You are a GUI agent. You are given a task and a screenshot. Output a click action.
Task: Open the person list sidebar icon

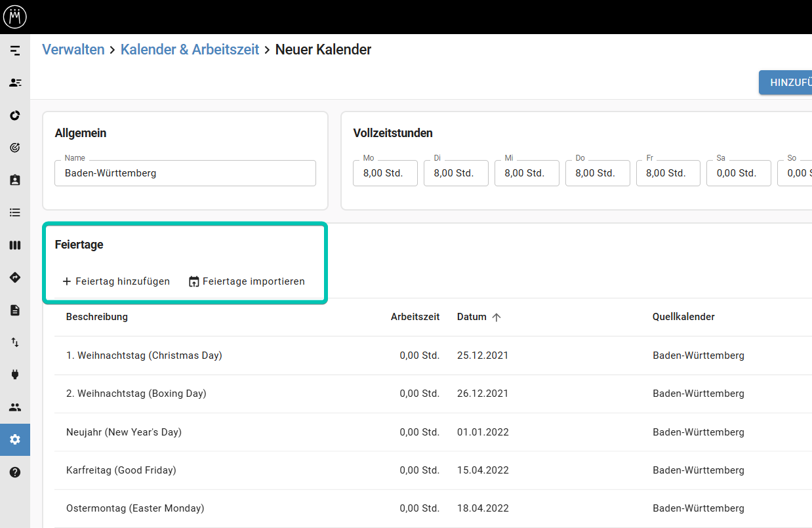(15, 83)
